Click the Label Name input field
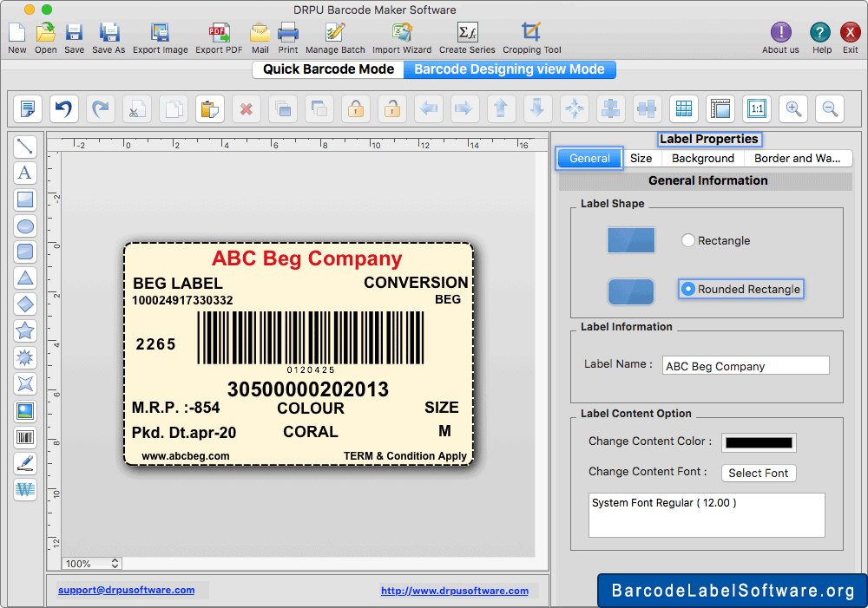Screen dimensions: 868x608 pos(746,366)
